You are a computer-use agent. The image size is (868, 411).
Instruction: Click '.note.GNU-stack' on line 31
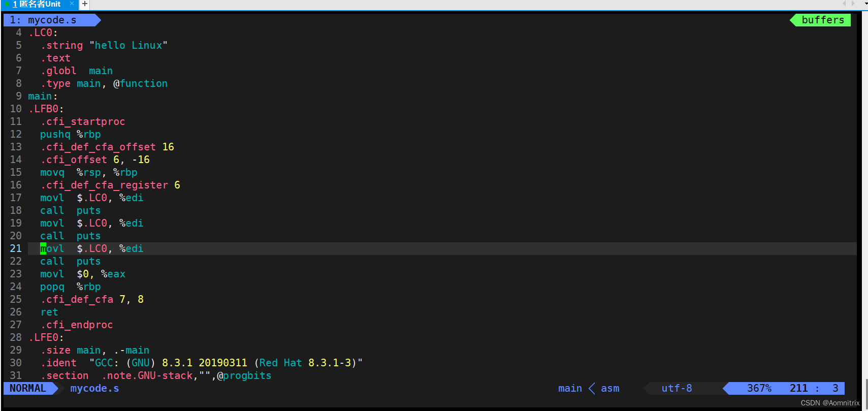tap(147, 375)
